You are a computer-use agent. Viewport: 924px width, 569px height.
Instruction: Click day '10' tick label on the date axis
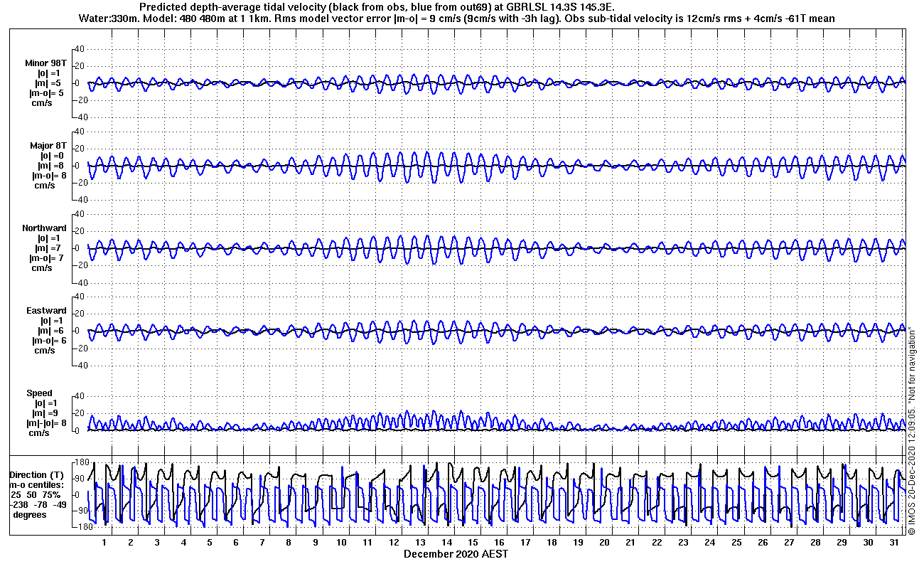pos(341,543)
